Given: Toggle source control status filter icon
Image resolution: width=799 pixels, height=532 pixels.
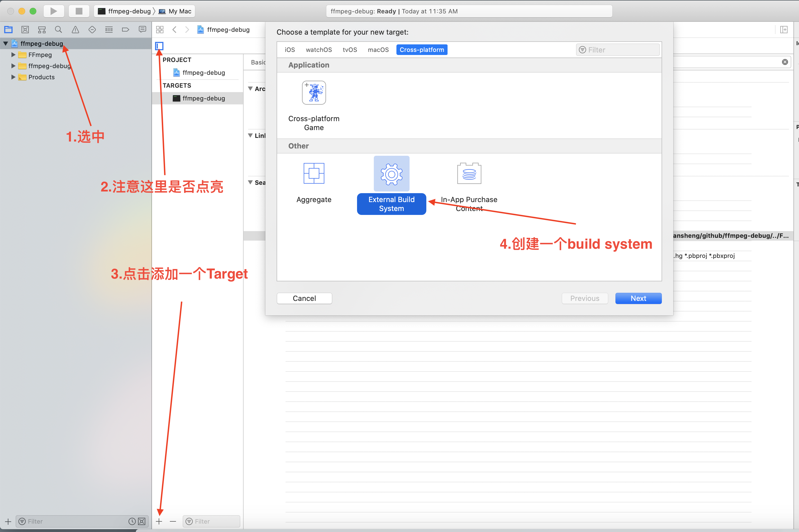Looking at the screenshot, I should 142,521.
